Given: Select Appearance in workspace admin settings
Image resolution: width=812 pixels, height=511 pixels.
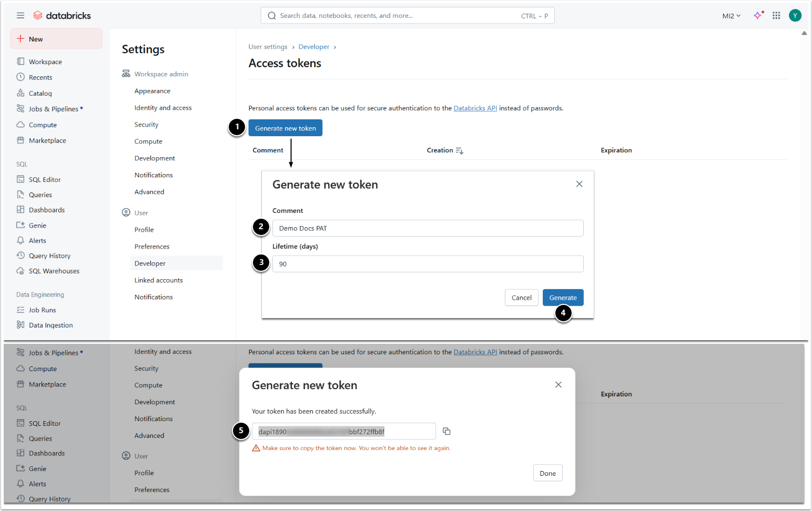Looking at the screenshot, I should coord(153,91).
